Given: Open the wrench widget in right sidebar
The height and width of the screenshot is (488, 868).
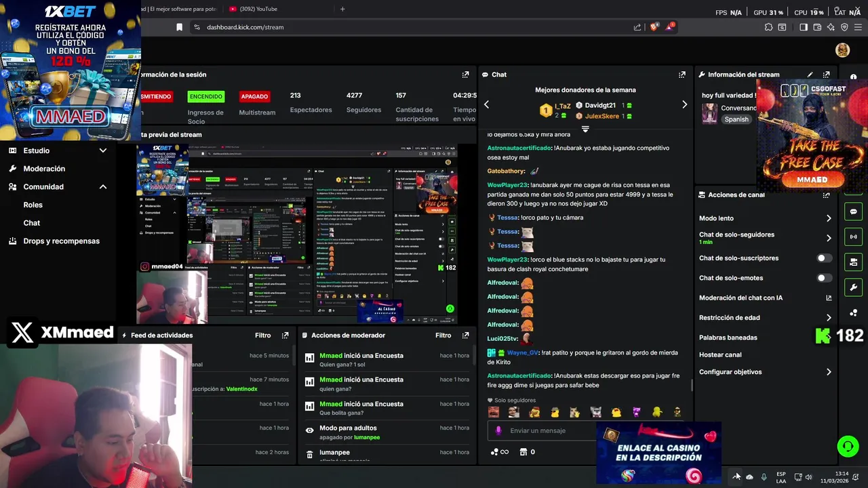Looking at the screenshot, I should (853, 287).
